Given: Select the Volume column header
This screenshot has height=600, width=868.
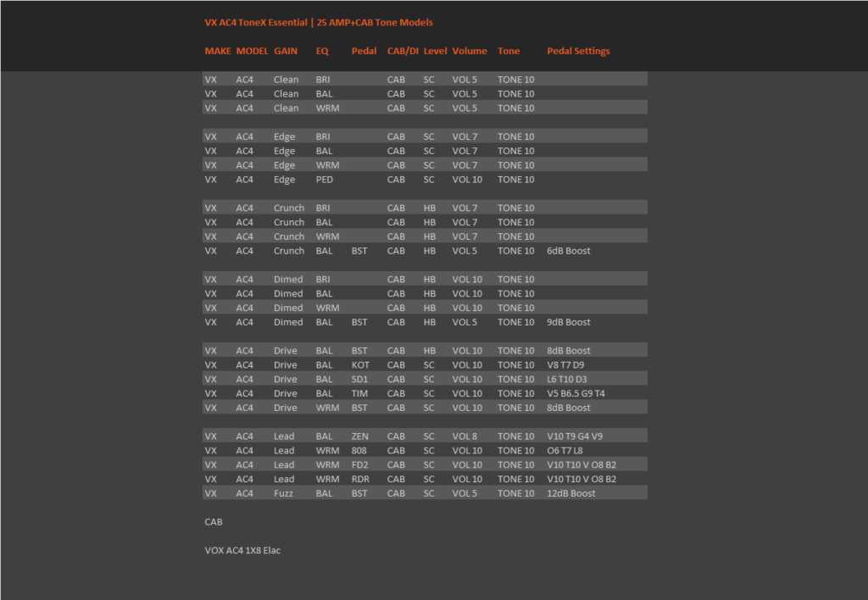Looking at the screenshot, I should pos(470,51).
